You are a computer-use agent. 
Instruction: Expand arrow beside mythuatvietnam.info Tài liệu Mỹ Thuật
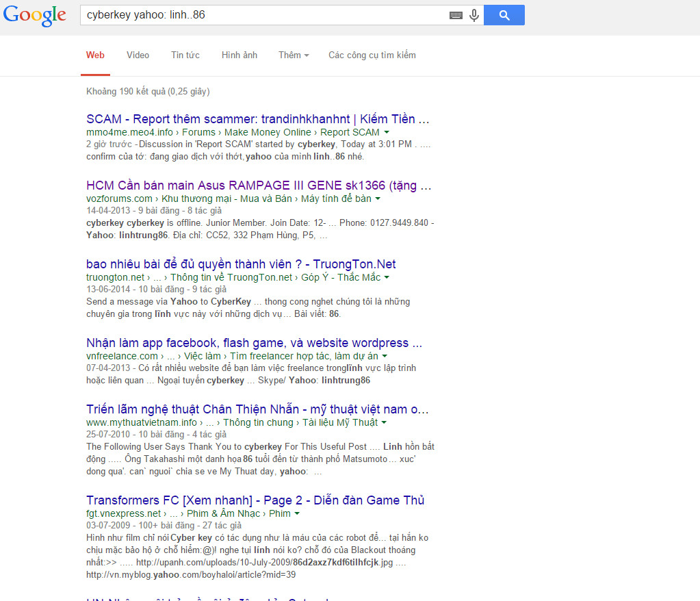(384, 422)
